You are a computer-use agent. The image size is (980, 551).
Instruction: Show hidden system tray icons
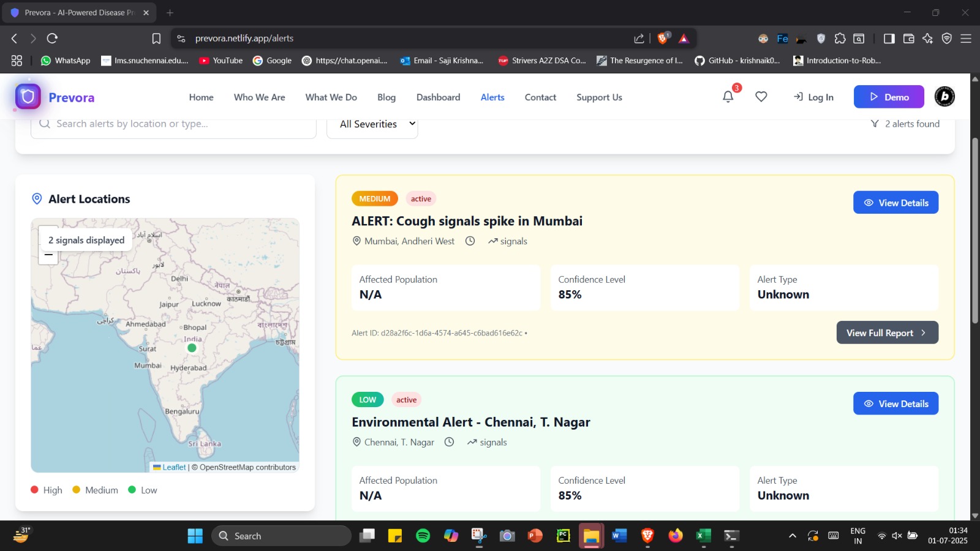pos(793,536)
